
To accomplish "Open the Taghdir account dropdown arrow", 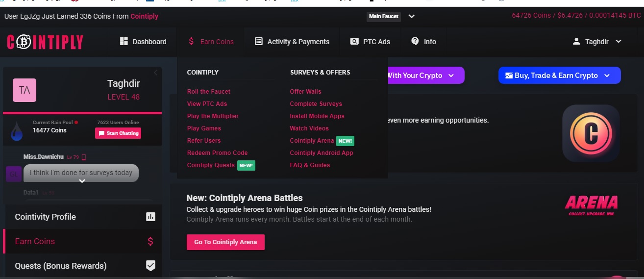I will pyautogui.click(x=619, y=42).
